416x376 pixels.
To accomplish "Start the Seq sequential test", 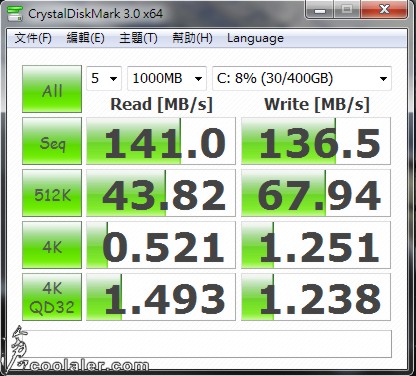I will (52, 141).
